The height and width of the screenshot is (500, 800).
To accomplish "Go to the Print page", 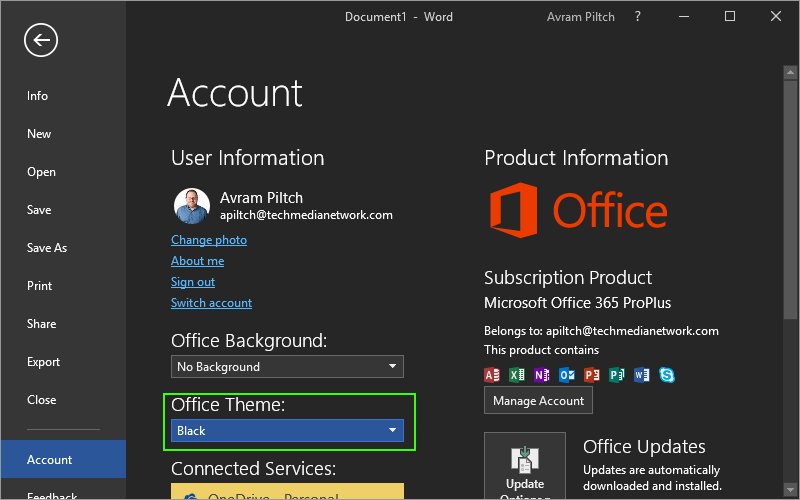I will click(x=39, y=286).
